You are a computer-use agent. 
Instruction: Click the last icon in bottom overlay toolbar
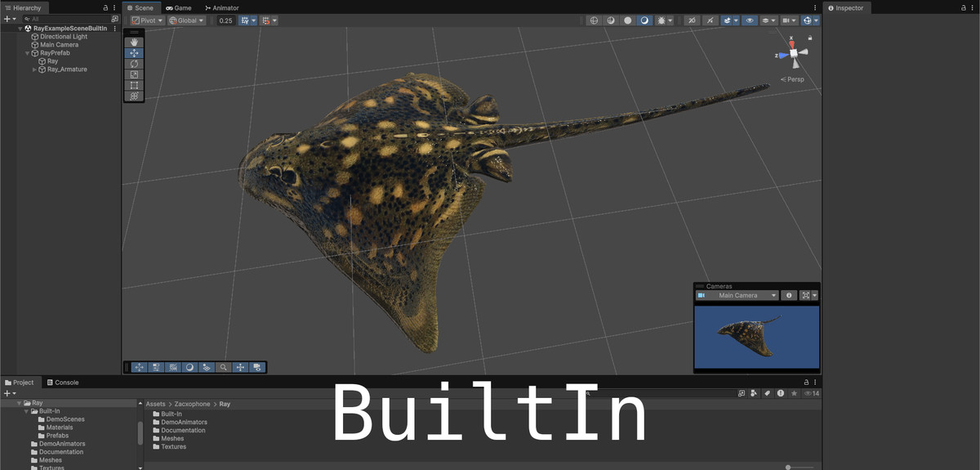257,368
